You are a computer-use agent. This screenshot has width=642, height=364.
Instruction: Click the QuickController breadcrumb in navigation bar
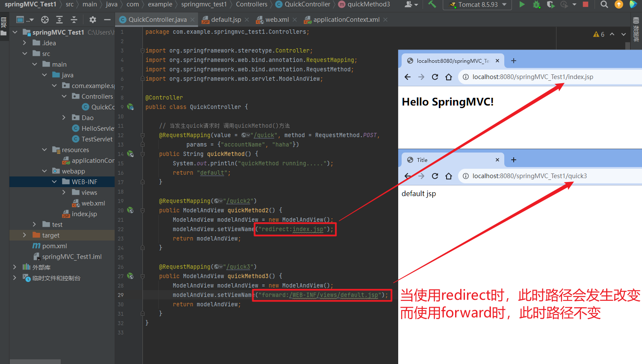click(303, 4)
